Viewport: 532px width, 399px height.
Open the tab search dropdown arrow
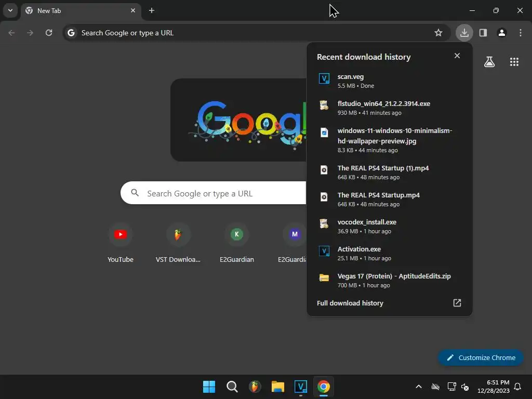10,10
